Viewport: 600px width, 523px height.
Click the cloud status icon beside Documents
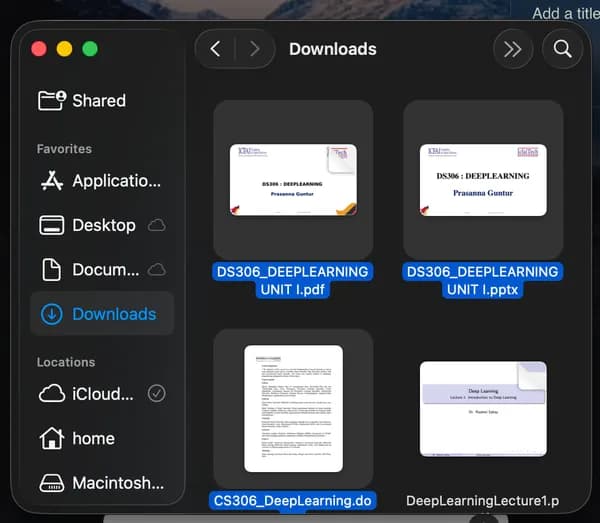[157, 270]
